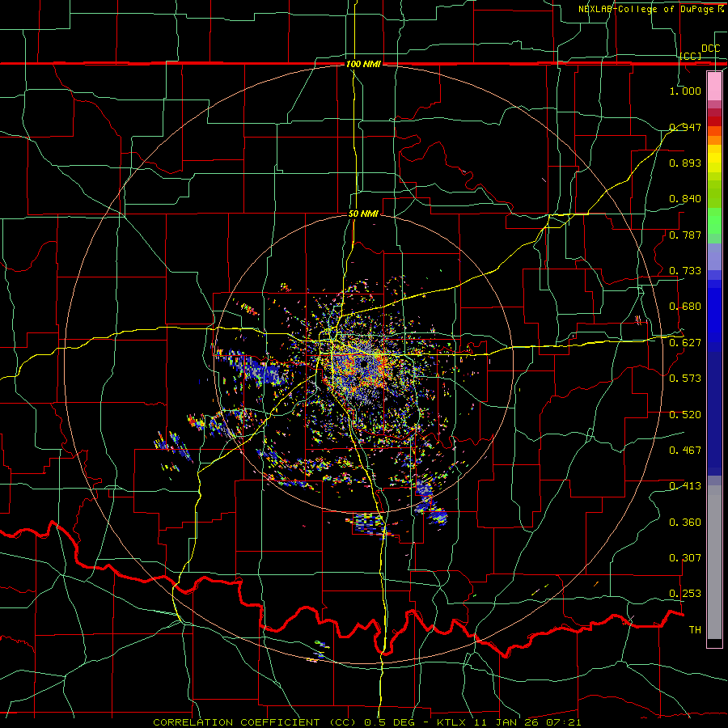Click the [CC] product label
This screenshot has width=728, height=728.
pos(691,56)
